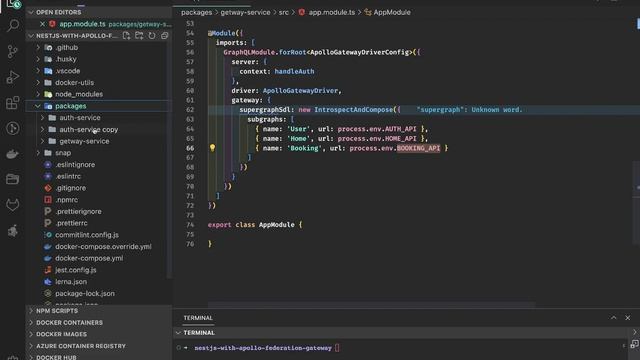Open the Run and Debug view
640x360 pixels.
(13, 77)
